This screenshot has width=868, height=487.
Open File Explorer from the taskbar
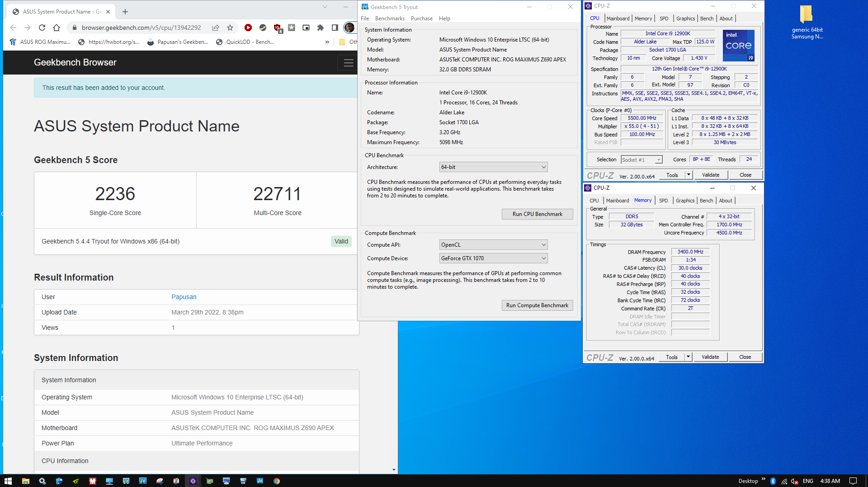(x=25, y=481)
